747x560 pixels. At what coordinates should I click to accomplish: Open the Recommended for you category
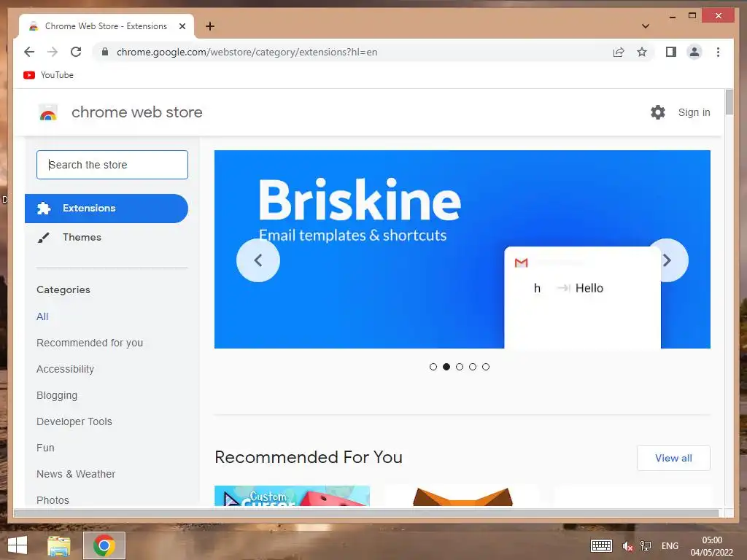[x=90, y=343]
